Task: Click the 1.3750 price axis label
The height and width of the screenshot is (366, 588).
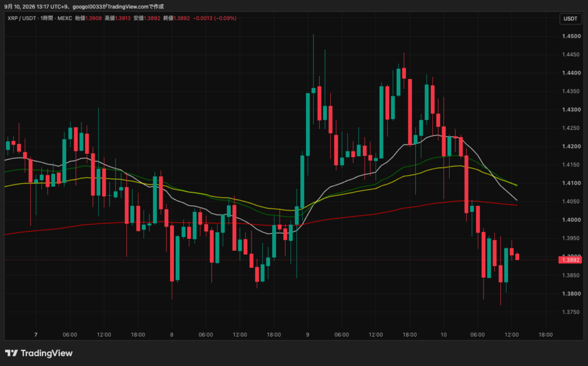Action: click(571, 312)
